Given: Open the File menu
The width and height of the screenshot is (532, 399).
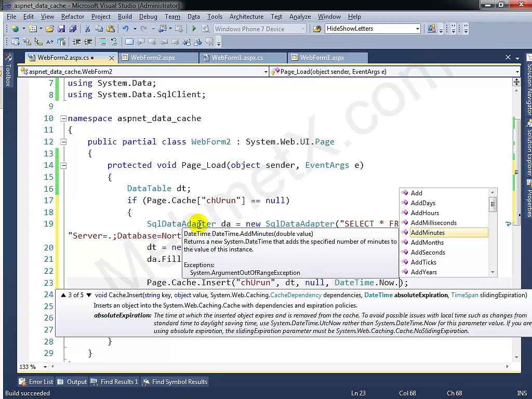Looking at the screenshot, I should (11, 17).
